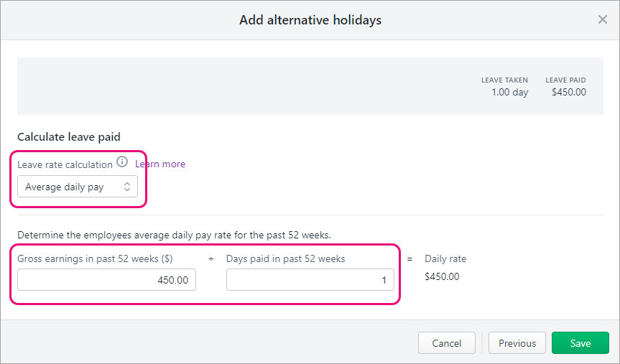This screenshot has height=364, width=620.
Task: Click the info icon beside Leave rate calculation
Action: click(x=122, y=162)
